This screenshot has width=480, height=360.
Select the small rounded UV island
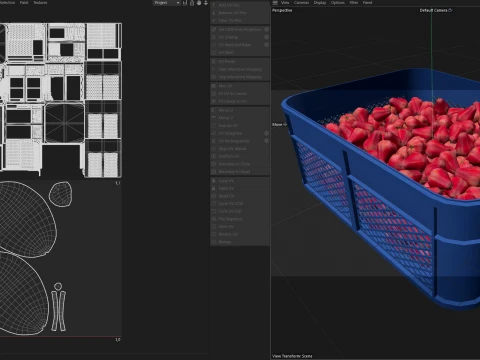coord(61,194)
